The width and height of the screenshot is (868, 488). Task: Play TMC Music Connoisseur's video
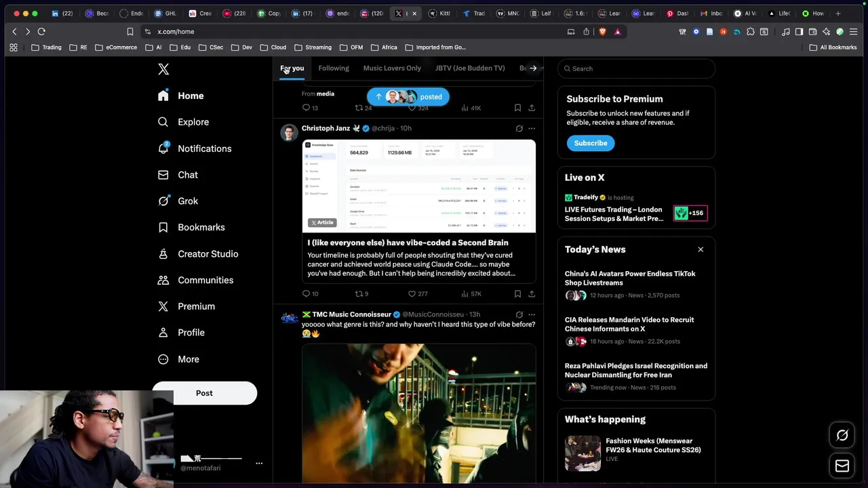[x=418, y=413]
